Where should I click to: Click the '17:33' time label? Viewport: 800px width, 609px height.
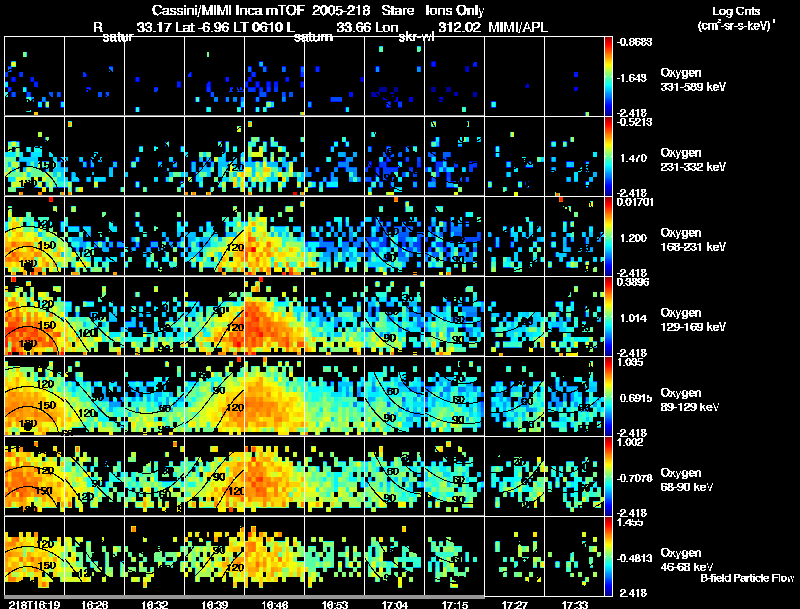575,604
